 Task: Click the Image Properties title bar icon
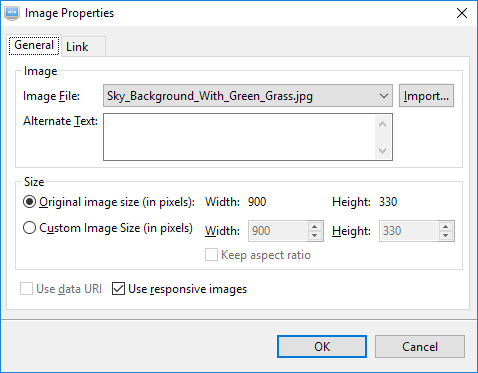click(x=12, y=13)
